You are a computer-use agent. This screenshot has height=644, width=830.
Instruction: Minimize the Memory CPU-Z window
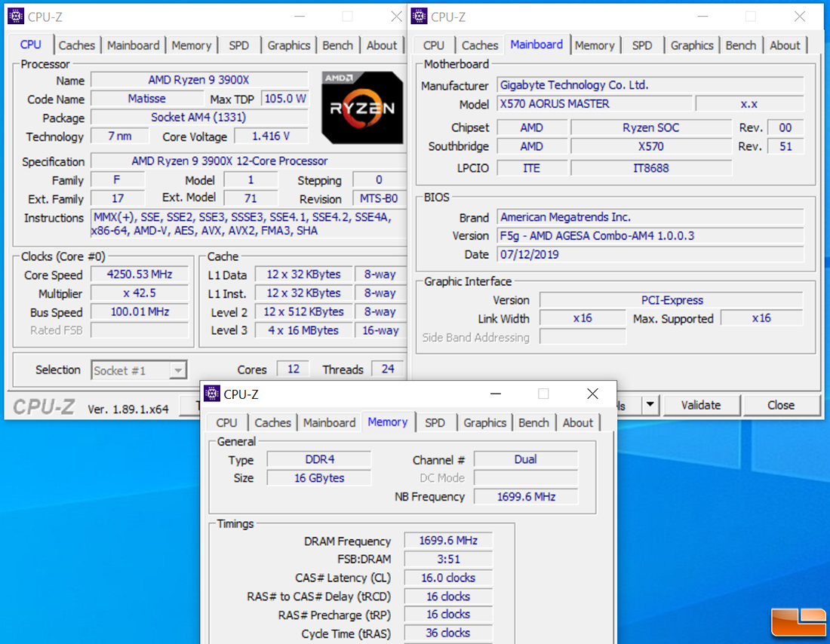pyautogui.click(x=496, y=394)
